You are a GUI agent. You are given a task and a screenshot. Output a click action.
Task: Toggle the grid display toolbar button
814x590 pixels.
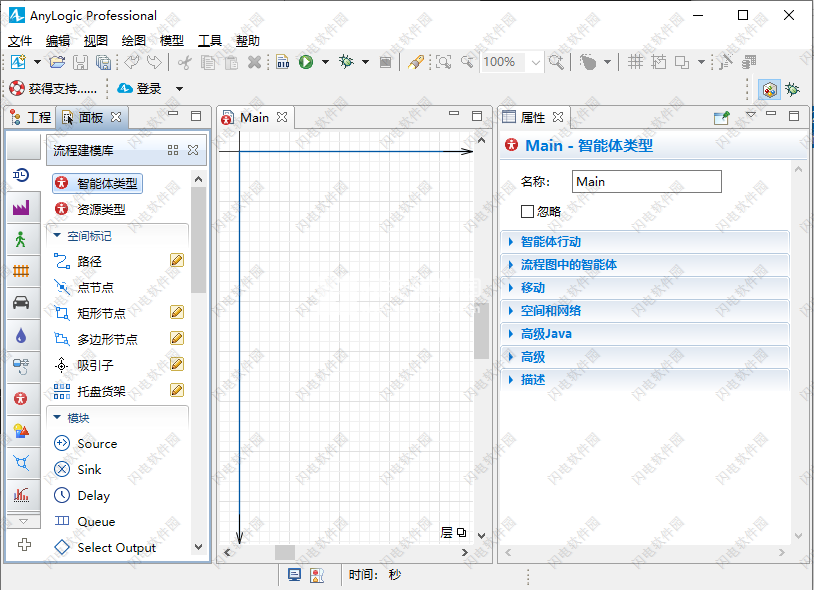pyautogui.click(x=635, y=62)
